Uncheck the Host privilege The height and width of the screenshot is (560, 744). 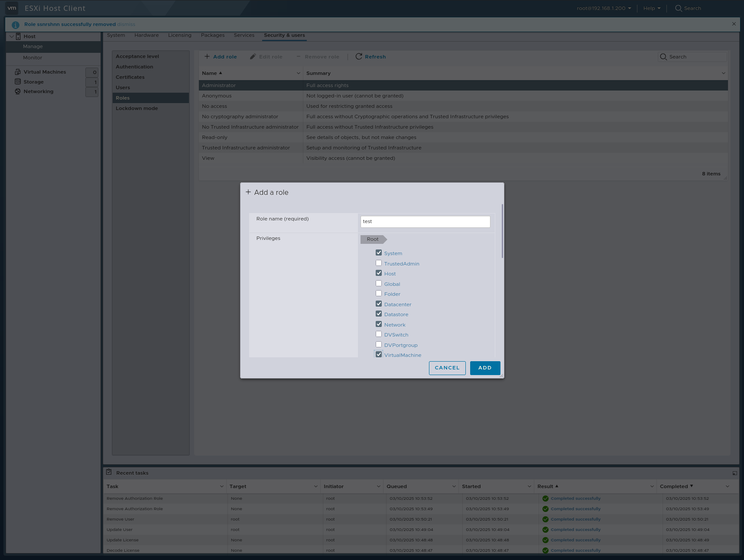click(379, 273)
